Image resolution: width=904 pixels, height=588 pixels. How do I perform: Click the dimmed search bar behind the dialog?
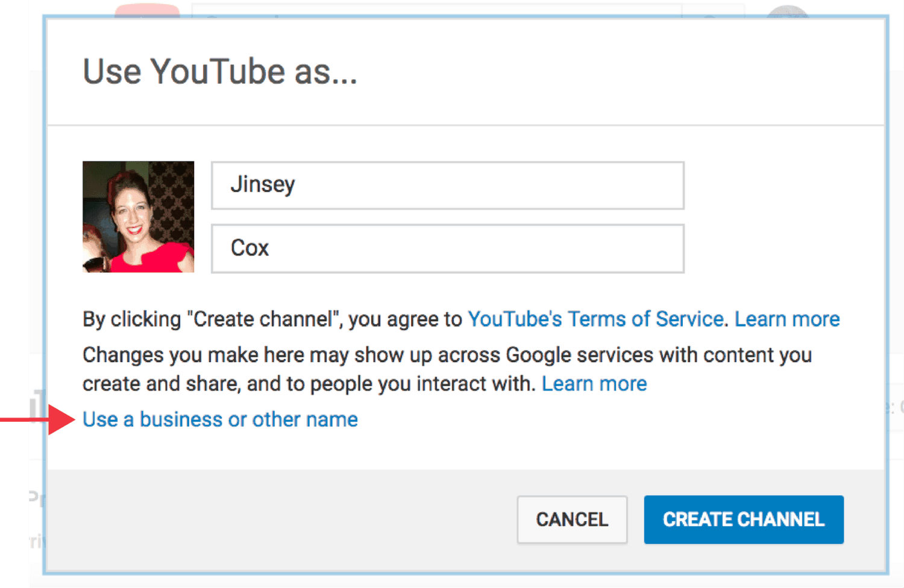[x=436, y=10]
